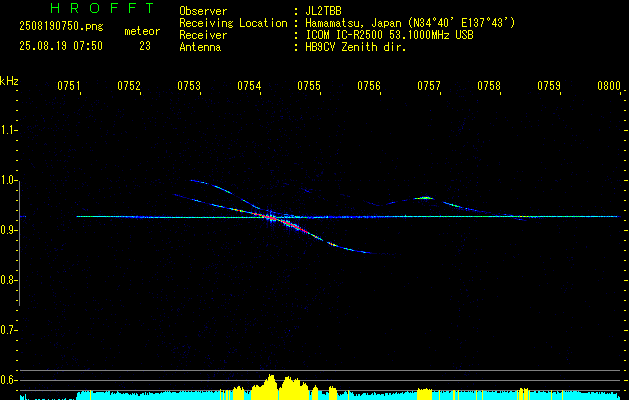Click the 0759 time marker
Viewport: 629px width, 400px height.
pyautogui.click(x=549, y=86)
